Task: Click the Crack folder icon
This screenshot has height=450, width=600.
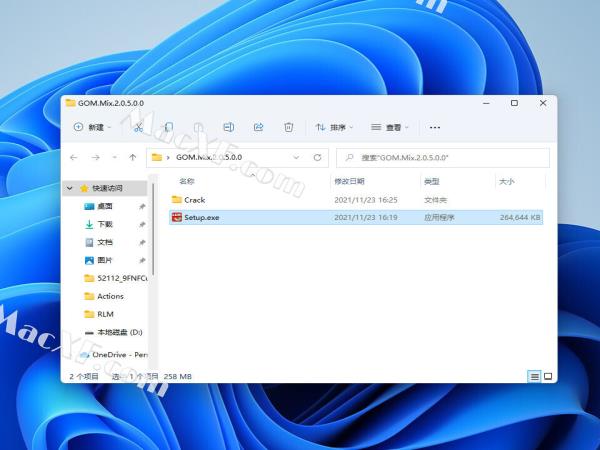Action: point(176,200)
